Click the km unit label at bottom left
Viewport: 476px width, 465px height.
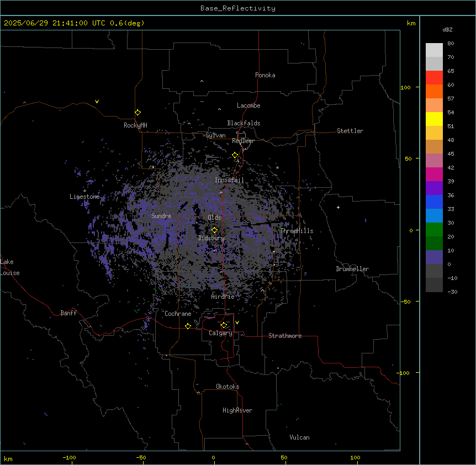[8, 459]
